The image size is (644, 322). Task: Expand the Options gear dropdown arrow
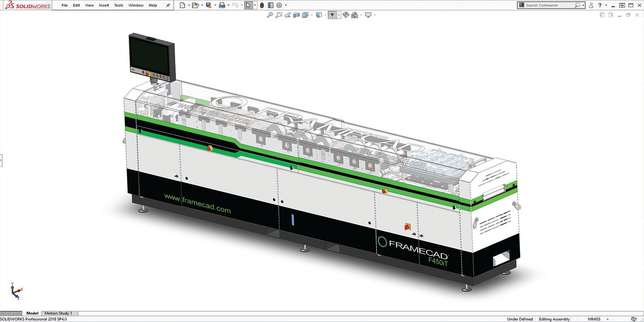(x=286, y=5)
